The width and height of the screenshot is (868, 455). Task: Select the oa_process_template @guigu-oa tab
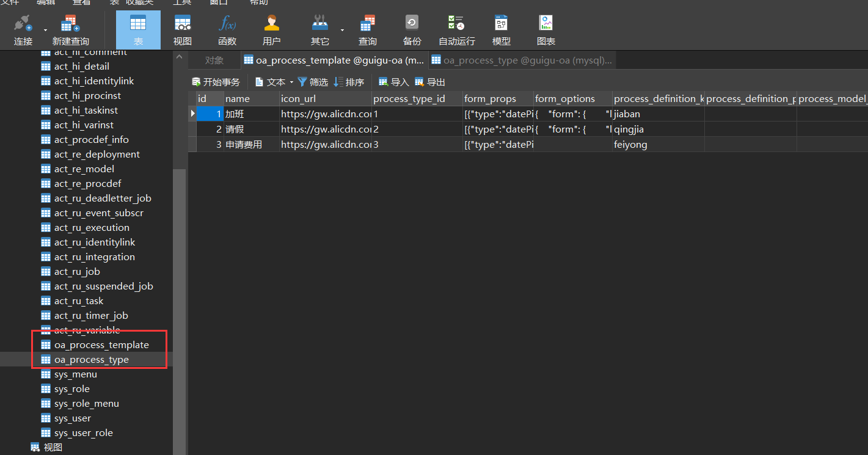click(x=334, y=60)
